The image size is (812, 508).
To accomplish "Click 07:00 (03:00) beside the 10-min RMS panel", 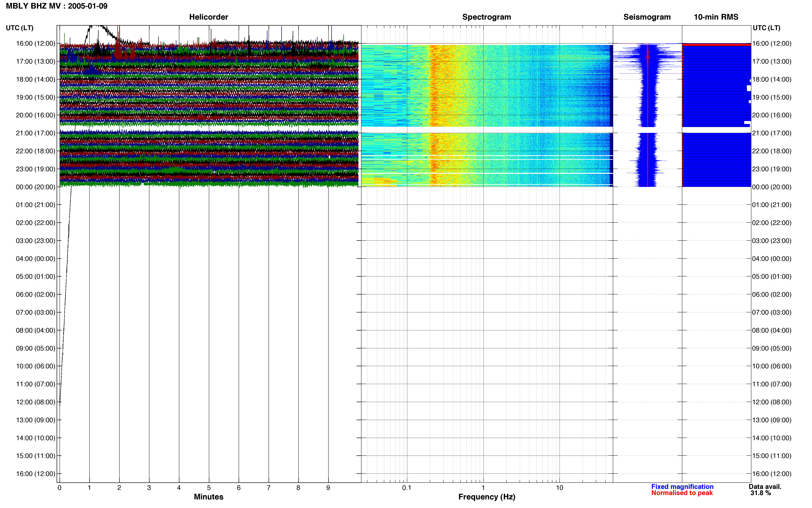I will point(772,313).
